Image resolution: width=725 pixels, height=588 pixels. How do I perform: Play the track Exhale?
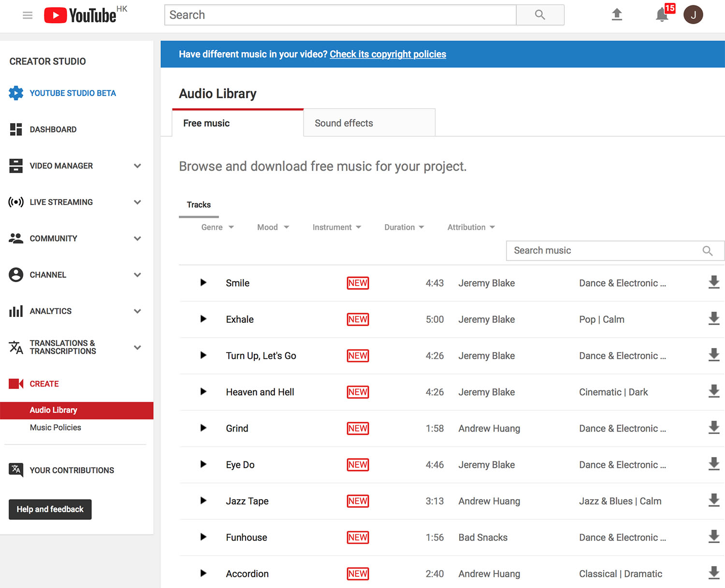click(x=203, y=319)
